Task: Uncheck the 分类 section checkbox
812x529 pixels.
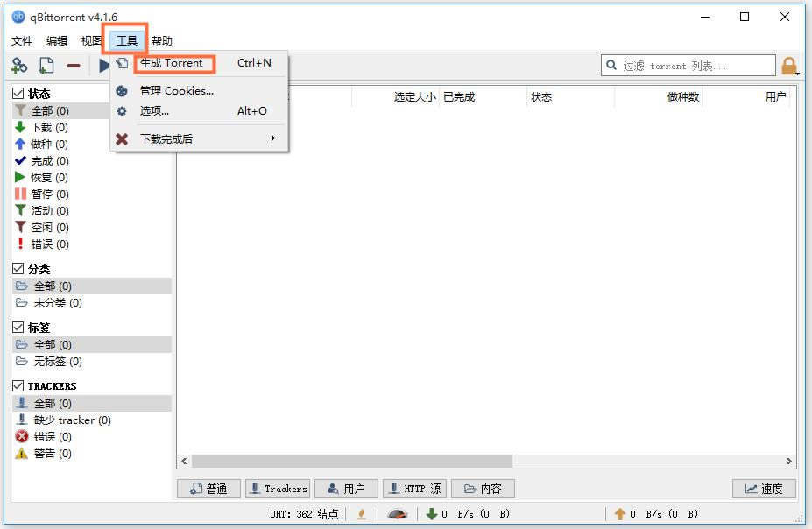Action: pyautogui.click(x=18, y=269)
